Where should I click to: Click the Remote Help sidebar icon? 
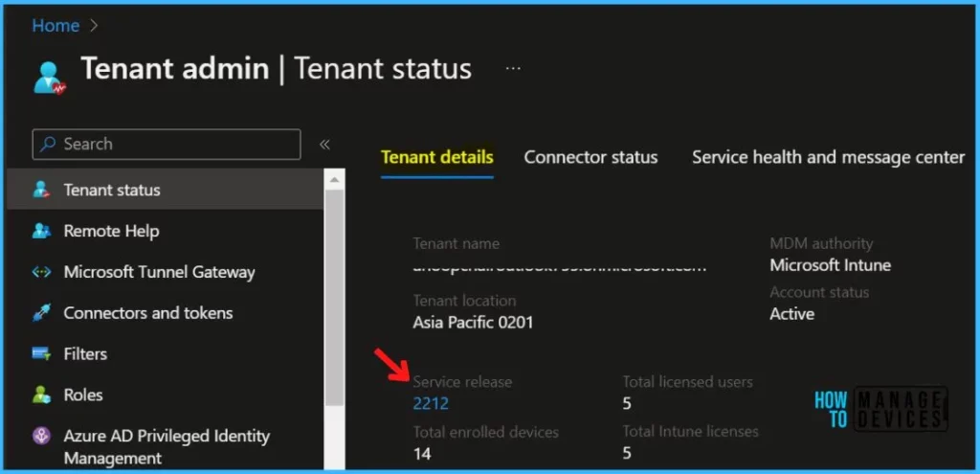[41, 231]
